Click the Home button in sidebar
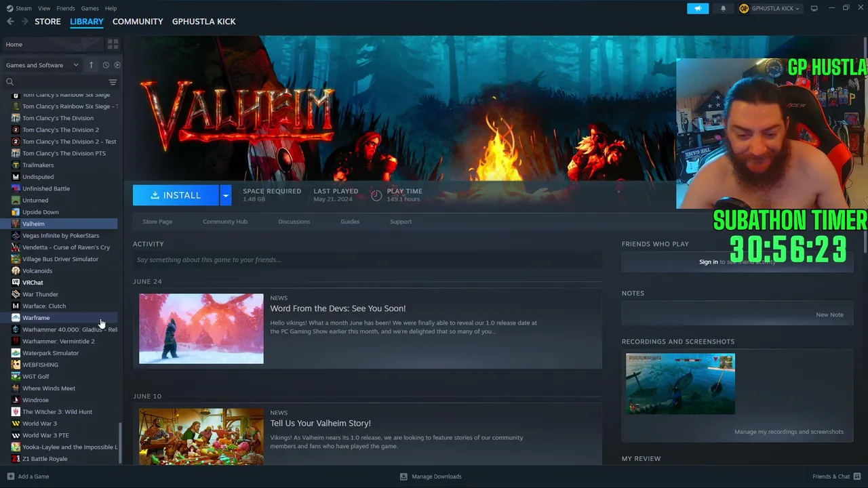Screen dimensions: 868x488 pyautogui.click(x=52, y=44)
